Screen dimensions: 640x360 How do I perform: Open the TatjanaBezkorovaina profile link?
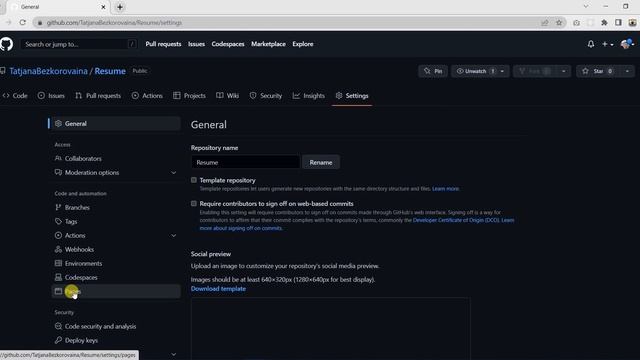[x=48, y=71]
